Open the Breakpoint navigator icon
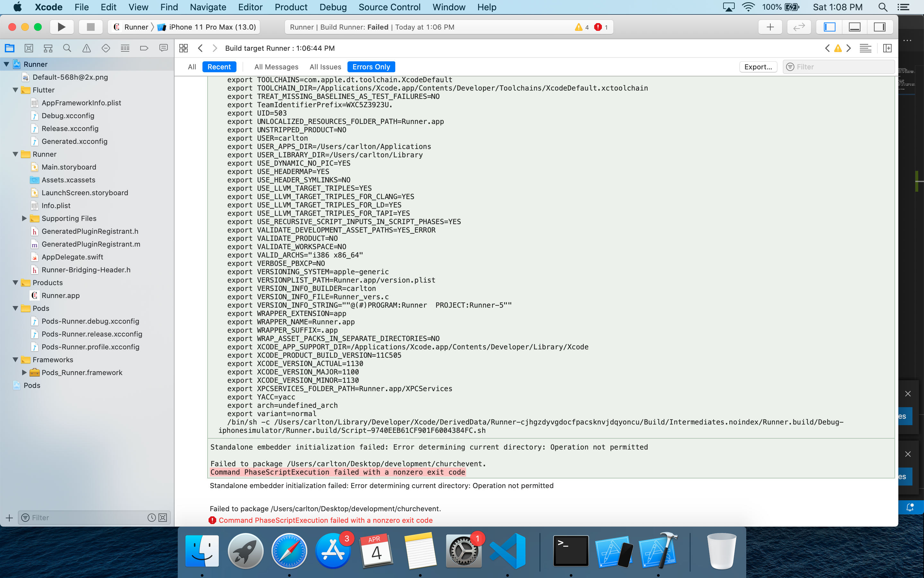 click(x=144, y=48)
